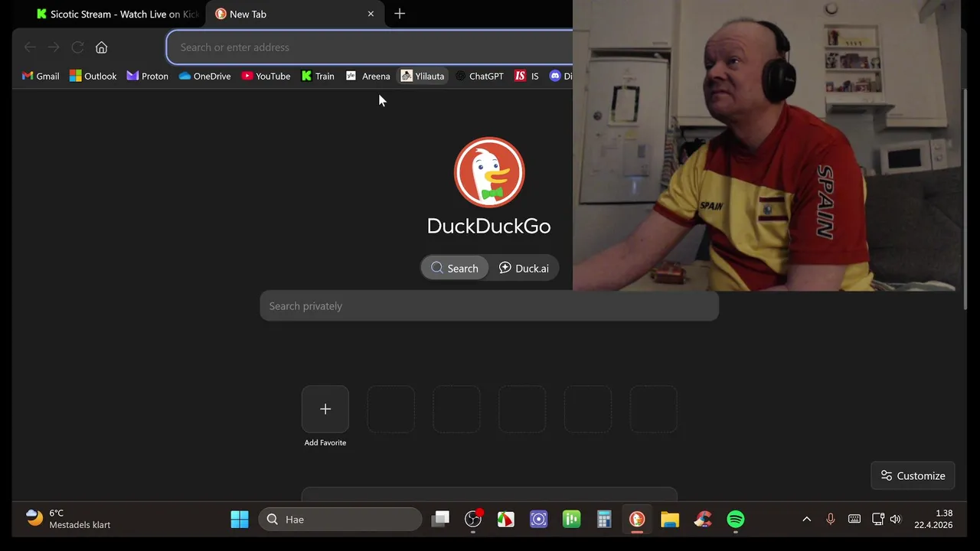The width and height of the screenshot is (980, 551).
Task: Open Task View in the taskbar
Action: point(440,520)
